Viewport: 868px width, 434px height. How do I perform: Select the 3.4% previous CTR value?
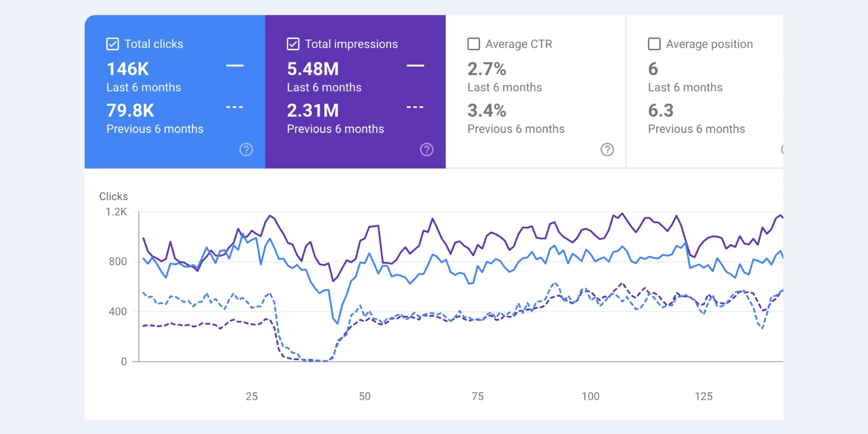[x=487, y=111]
